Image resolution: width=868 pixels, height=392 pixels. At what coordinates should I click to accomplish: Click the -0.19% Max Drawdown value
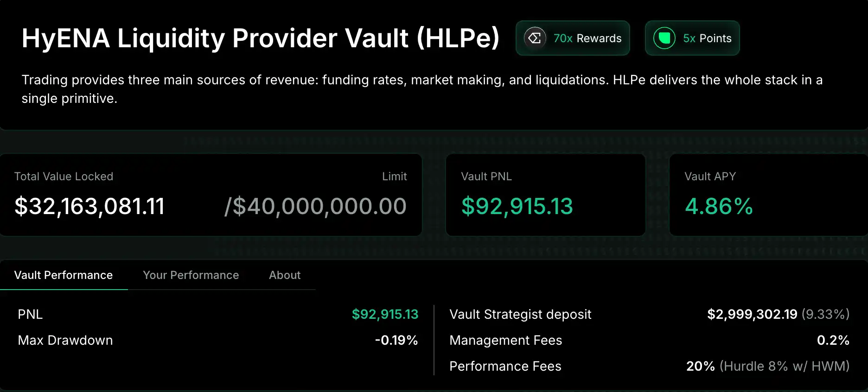[396, 340]
